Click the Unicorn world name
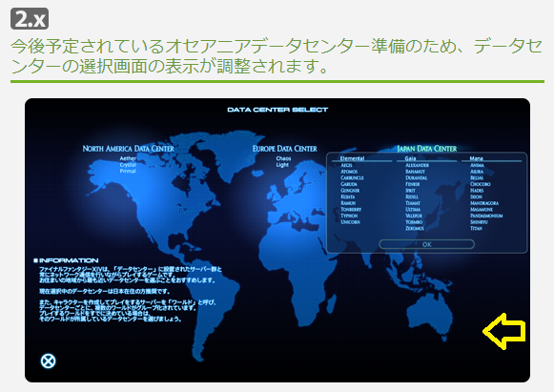The height and width of the screenshot is (392, 554). pyautogui.click(x=350, y=222)
